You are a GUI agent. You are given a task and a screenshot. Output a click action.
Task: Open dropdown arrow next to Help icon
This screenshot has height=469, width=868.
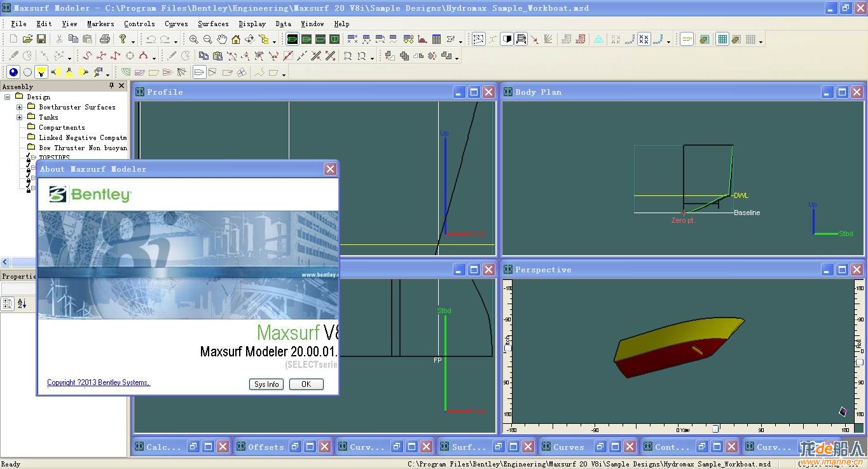coord(133,41)
